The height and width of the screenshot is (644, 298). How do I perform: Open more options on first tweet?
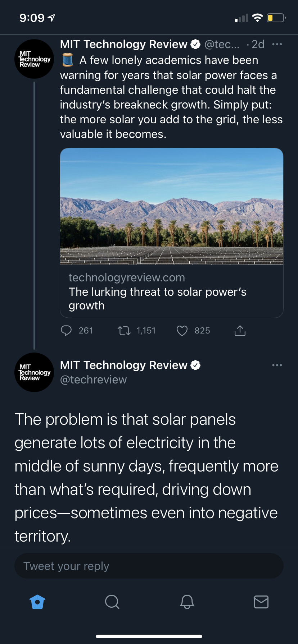pos(277,45)
